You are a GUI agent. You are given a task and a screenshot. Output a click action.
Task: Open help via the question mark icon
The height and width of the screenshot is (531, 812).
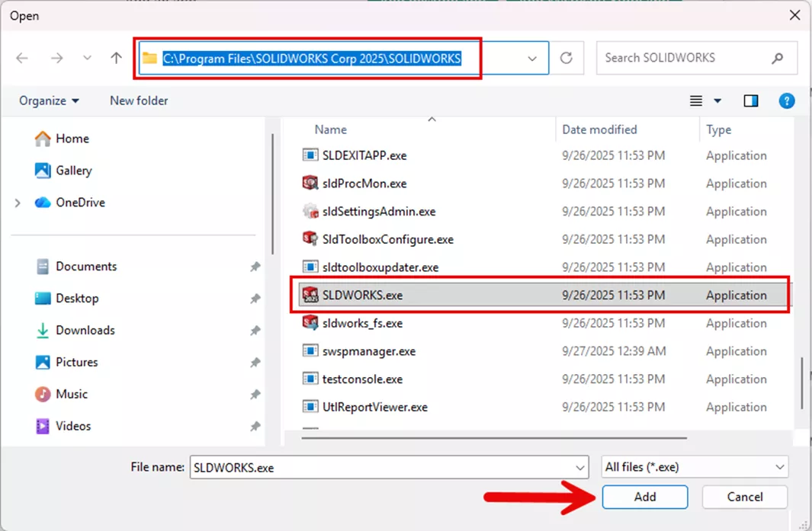click(787, 100)
